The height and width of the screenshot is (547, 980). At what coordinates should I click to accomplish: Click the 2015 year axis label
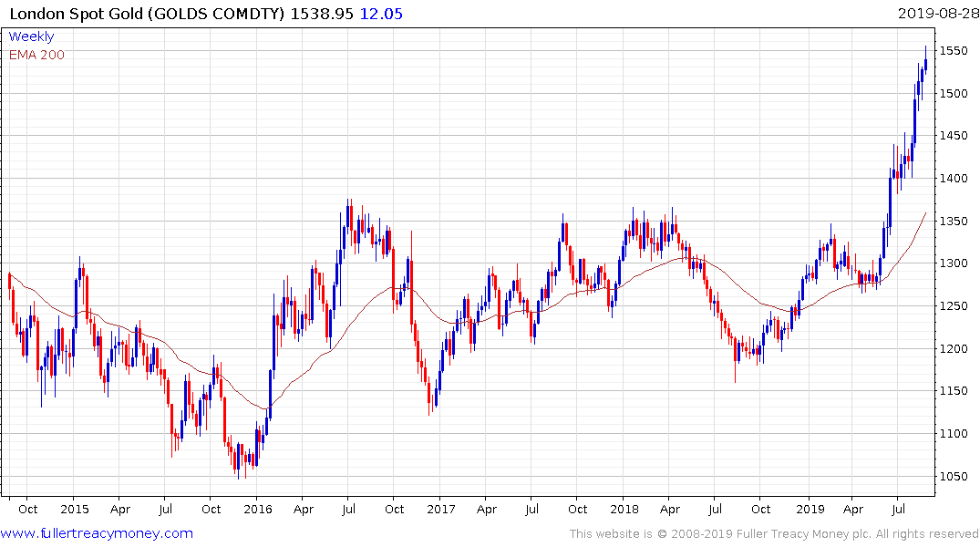[x=75, y=509]
